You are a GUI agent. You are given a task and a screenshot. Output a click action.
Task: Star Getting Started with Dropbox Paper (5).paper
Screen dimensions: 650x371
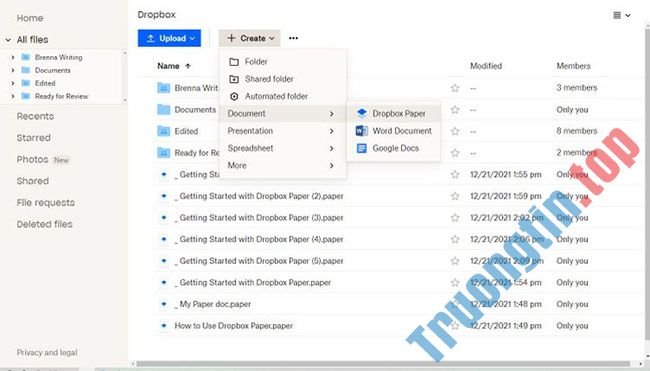point(455,261)
